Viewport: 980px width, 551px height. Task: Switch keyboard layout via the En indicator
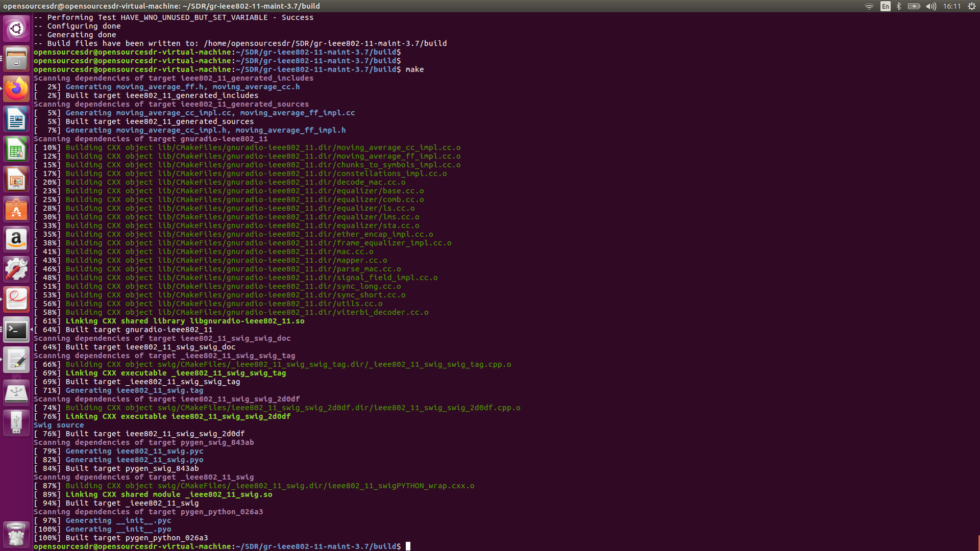coord(886,7)
